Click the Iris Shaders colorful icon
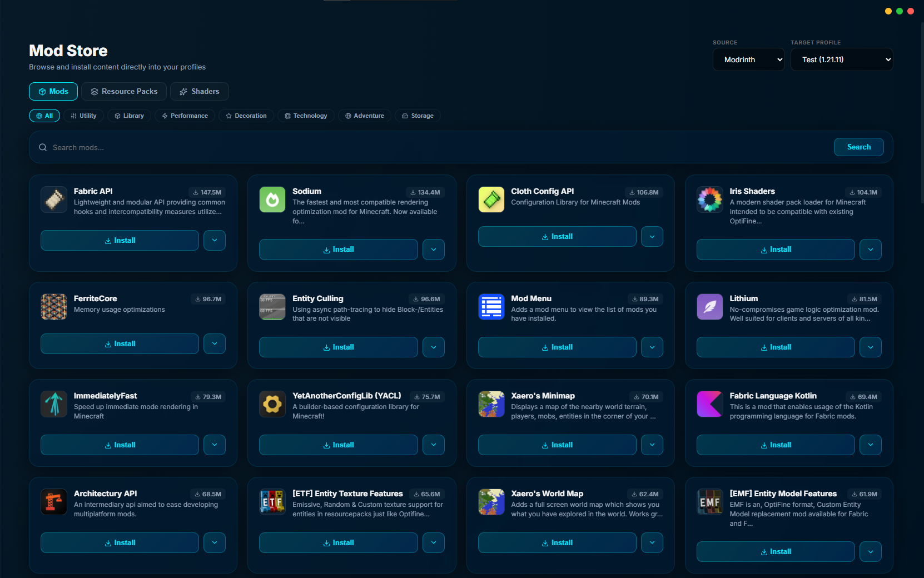Image resolution: width=924 pixels, height=578 pixels. [709, 199]
